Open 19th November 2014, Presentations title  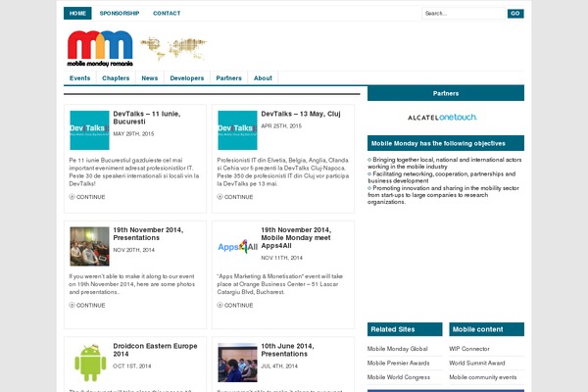tap(148, 233)
